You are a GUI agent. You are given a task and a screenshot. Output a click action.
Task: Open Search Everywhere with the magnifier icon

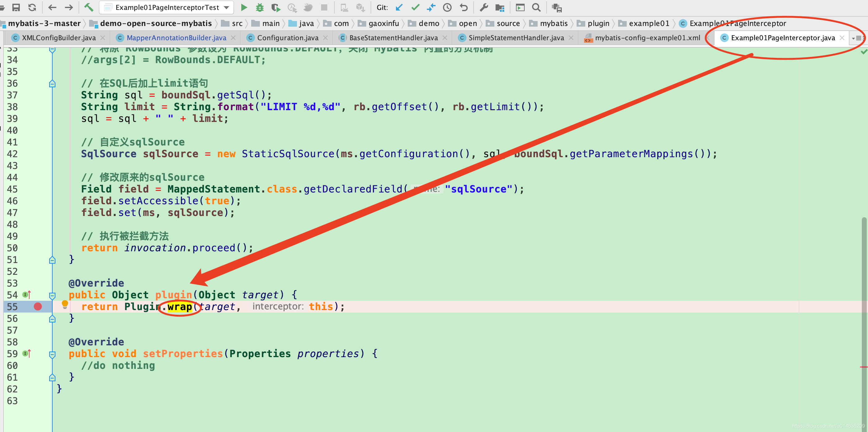[536, 7]
